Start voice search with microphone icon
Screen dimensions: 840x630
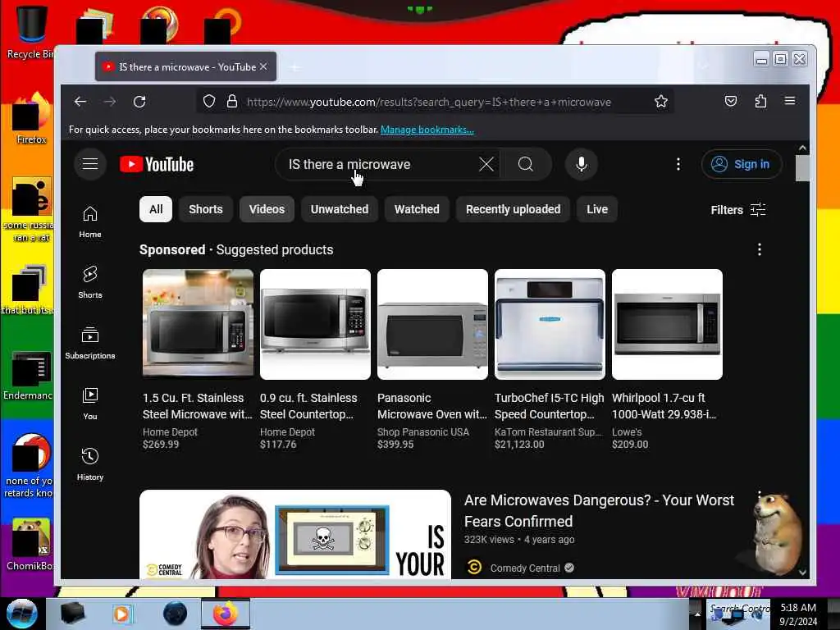pyautogui.click(x=582, y=164)
